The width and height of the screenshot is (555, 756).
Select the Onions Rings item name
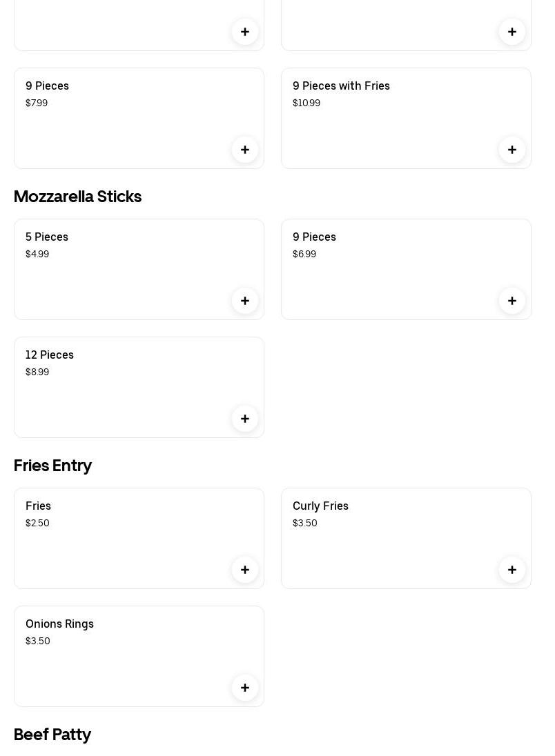click(59, 624)
